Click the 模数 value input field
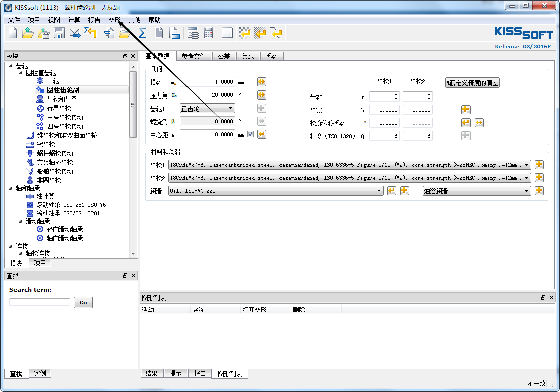The height and width of the screenshot is (392, 560). (x=208, y=82)
